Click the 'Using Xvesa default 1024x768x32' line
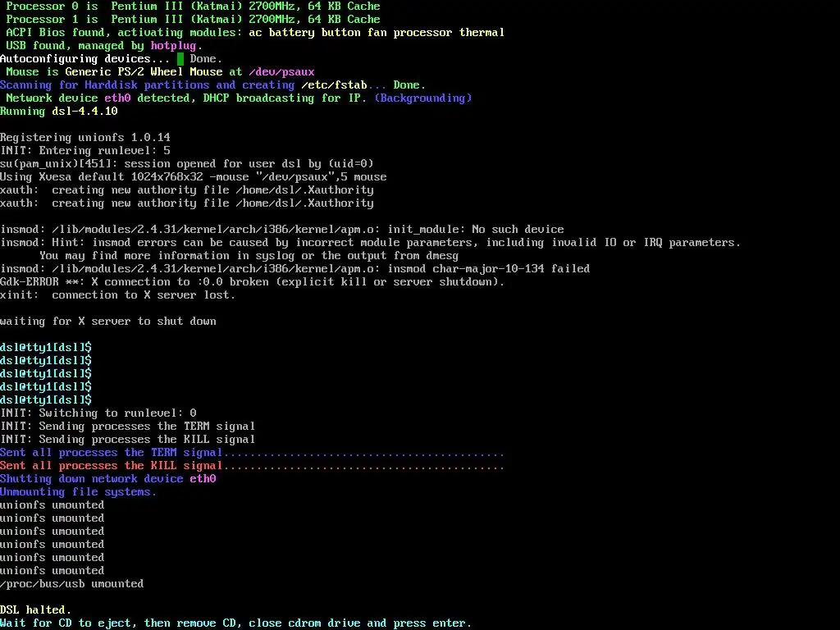The height and width of the screenshot is (630, 840). 194,177
